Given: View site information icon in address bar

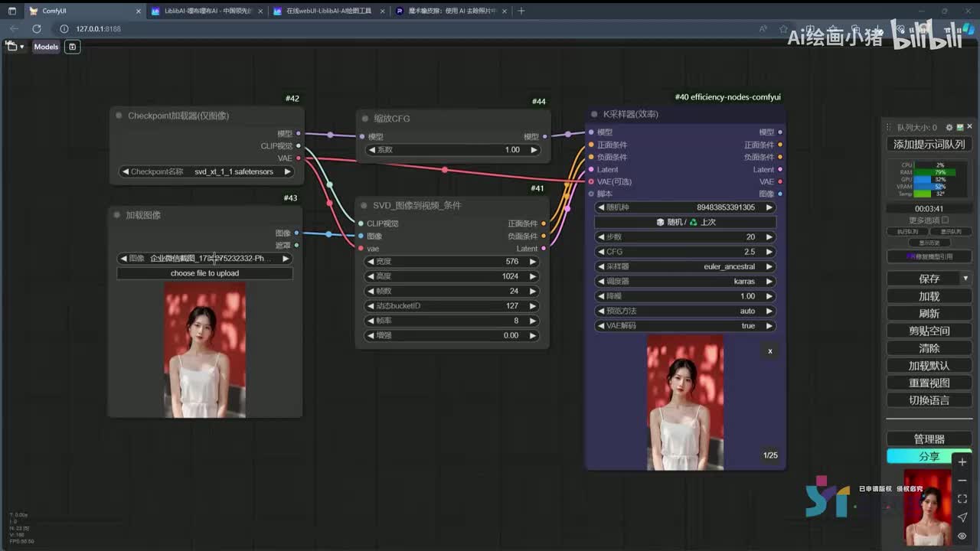Looking at the screenshot, I should pyautogui.click(x=64, y=28).
